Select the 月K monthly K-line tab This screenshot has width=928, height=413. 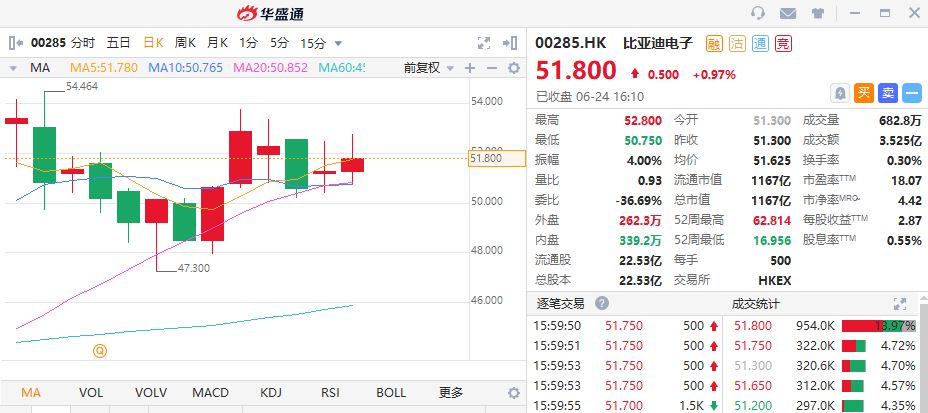click(217, 43)
